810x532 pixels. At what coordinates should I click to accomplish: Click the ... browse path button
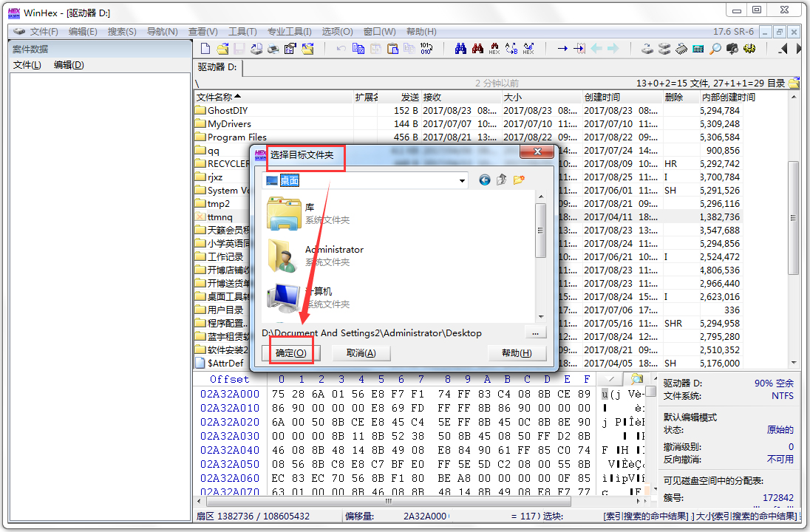tap(536, 333)
